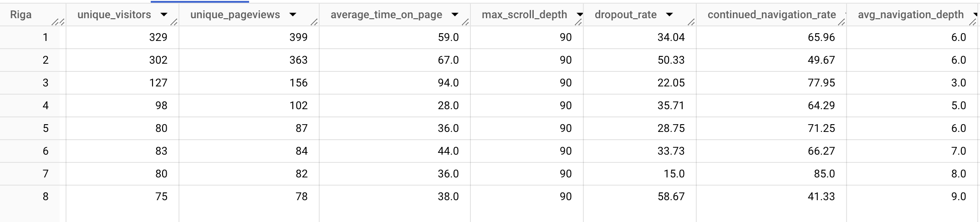Open avg_navigation_depth column dropdown arrow
The image size is (980, 222).
[975, 15]
